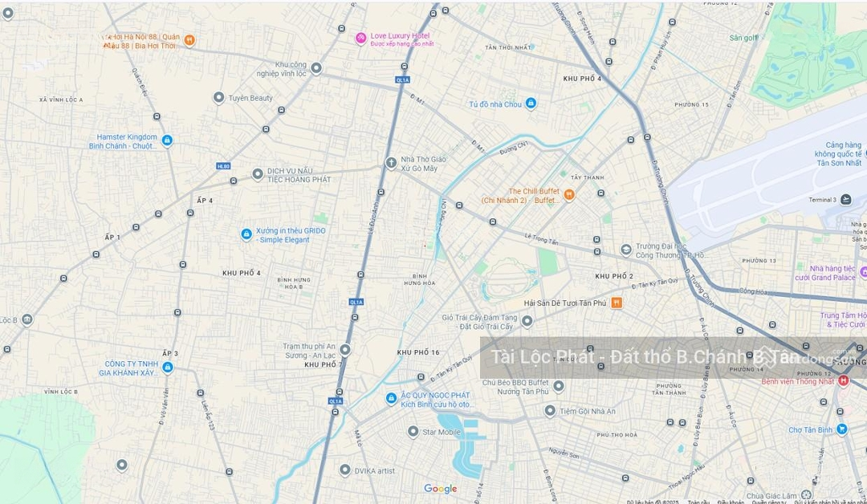
Task: Open the Star Mobile location pin
Action: pos(413,432)
